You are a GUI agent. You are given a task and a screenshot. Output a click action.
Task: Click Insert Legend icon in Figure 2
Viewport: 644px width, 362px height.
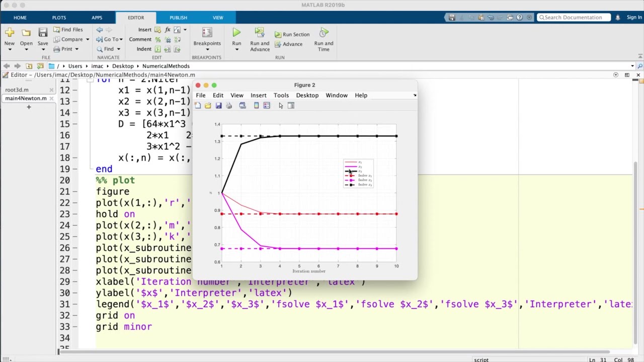(x=267, y=106)
